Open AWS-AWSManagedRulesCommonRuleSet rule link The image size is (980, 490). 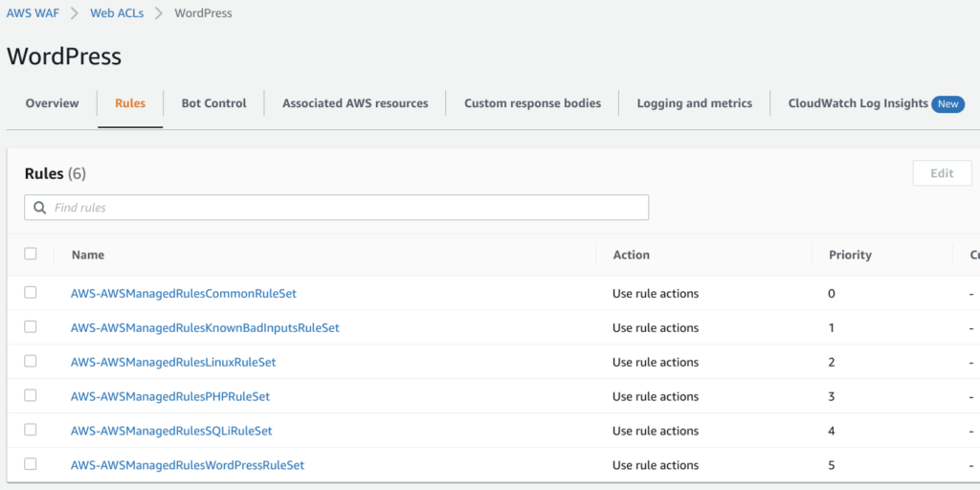tap(183, 294)
